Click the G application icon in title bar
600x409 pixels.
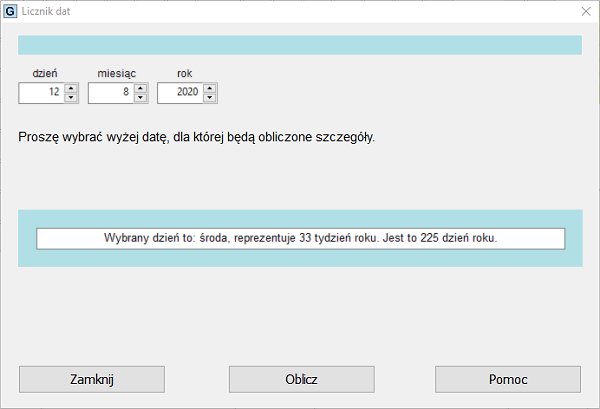[11, 11]
